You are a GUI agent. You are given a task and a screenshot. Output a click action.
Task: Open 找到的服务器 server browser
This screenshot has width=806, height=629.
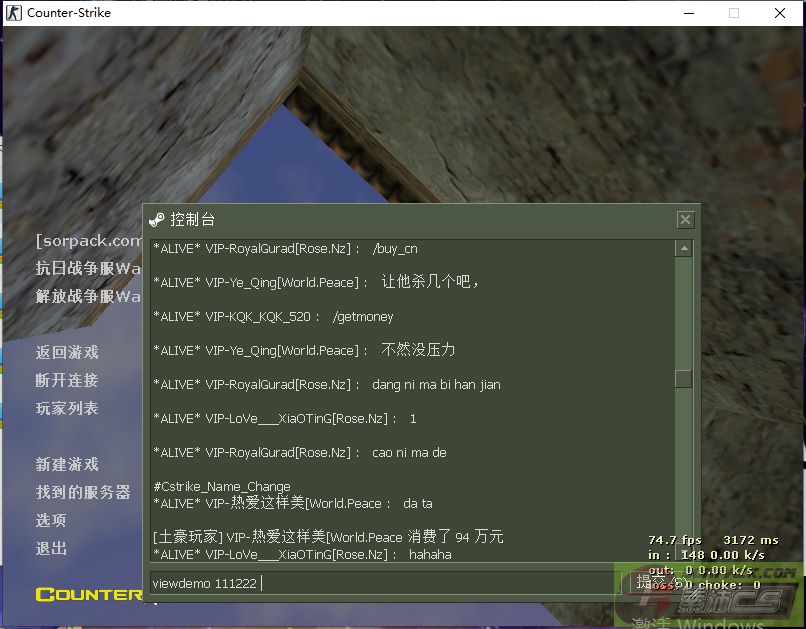pyautogui.click(x=83, y=492)
